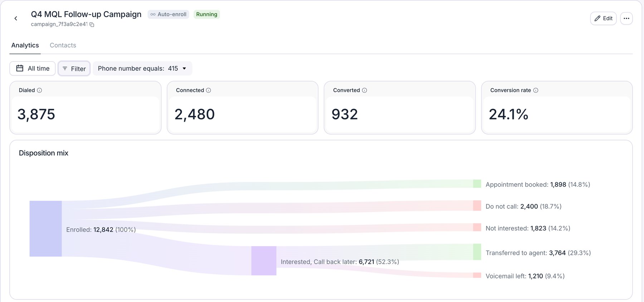Click the Edit button with pencil
The image size is (644, 302).
click(603, 18)
